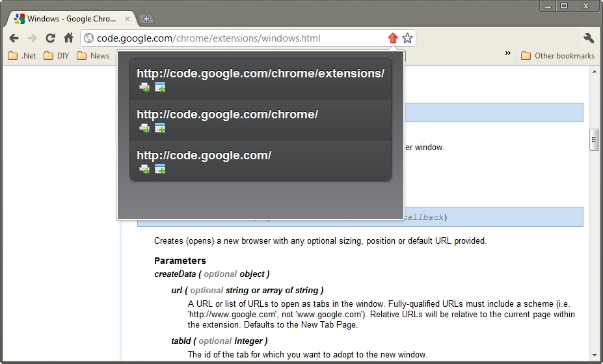The width and height of the screenshot is (603, 364).
Task: Open code.google.com/chrome/extensions/ link in popup
Action: click(260, 73)
